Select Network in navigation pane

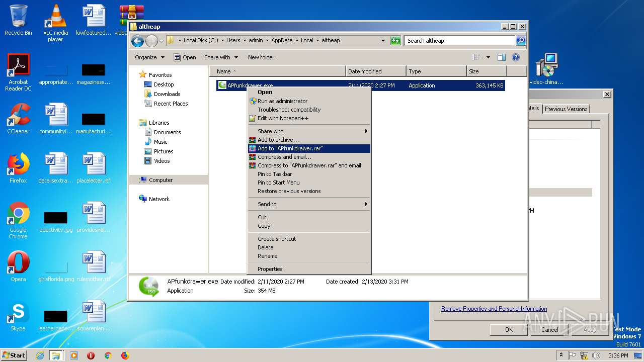click(154, 199)
